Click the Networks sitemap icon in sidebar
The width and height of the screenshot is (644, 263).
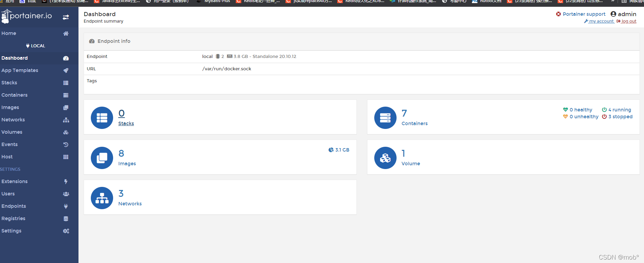[x=66, y=120]
